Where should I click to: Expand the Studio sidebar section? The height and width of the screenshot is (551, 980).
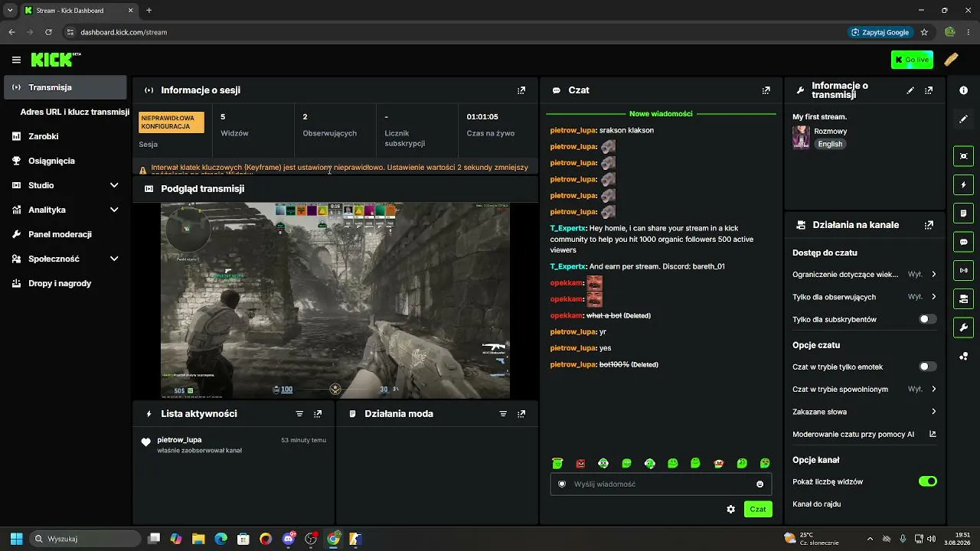114,185
